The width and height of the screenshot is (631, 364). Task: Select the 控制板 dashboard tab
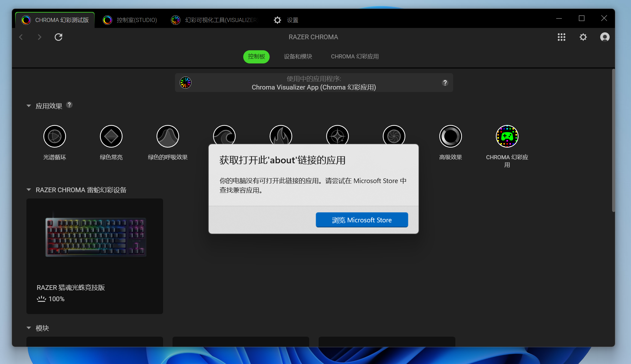click(x=256, y=57)
